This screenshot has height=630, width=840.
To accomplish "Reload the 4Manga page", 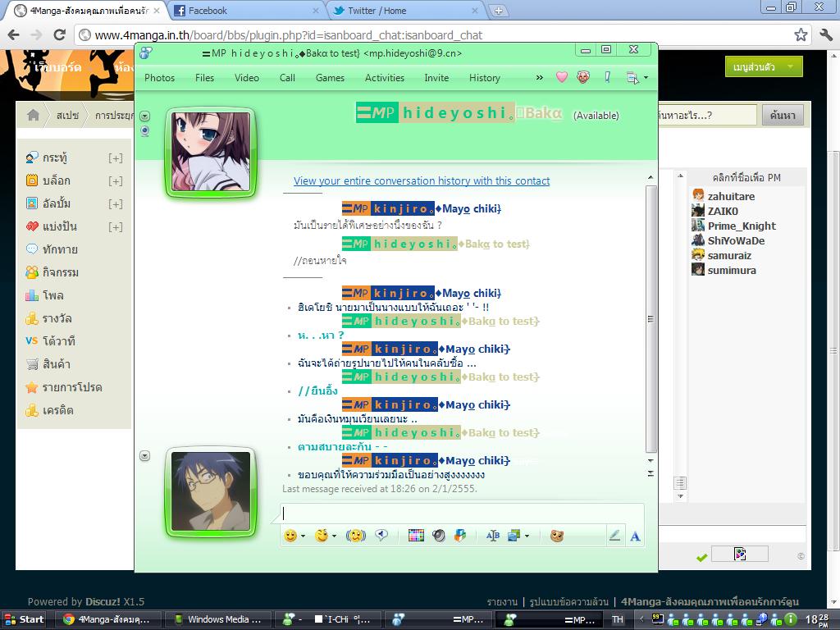I will click(59, 34).
